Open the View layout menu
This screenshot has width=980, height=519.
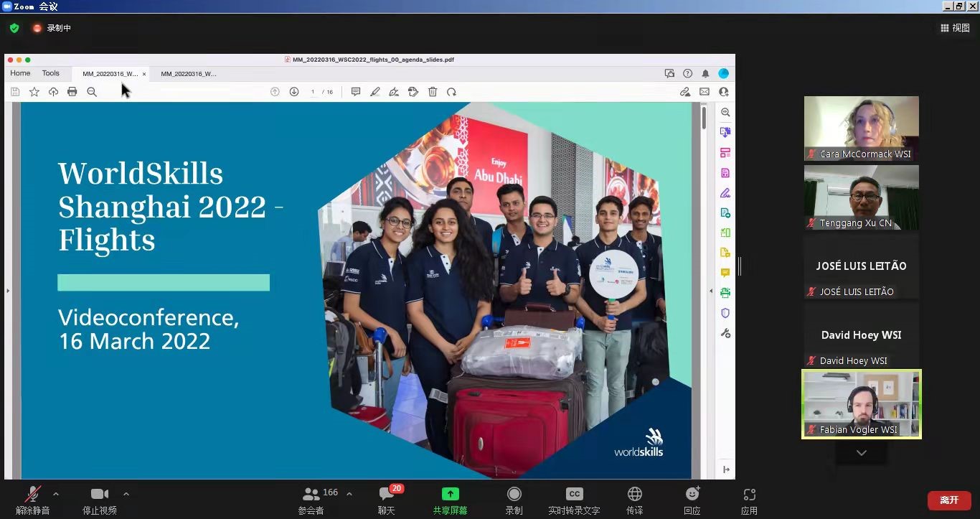(955, 28)
